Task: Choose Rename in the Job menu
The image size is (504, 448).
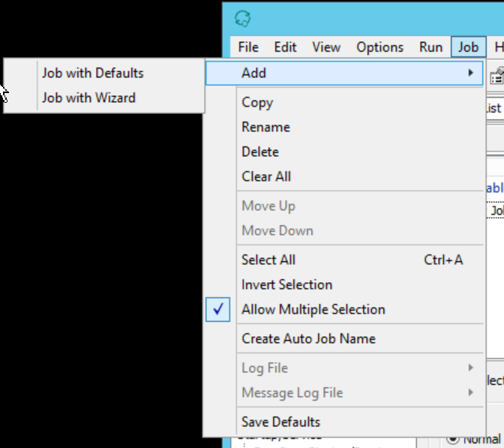Action: point(265,128)
